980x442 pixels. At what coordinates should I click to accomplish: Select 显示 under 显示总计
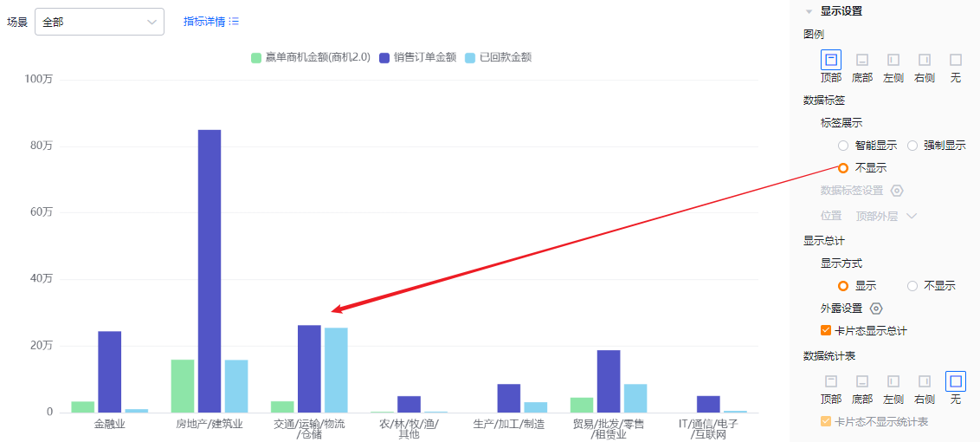click(x=843, y=286)
